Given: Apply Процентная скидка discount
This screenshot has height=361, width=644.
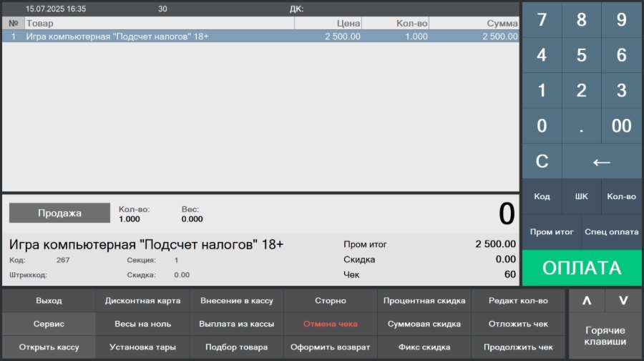Looking at the screenshot, I should pyautogui.click(x=424, y=301).
